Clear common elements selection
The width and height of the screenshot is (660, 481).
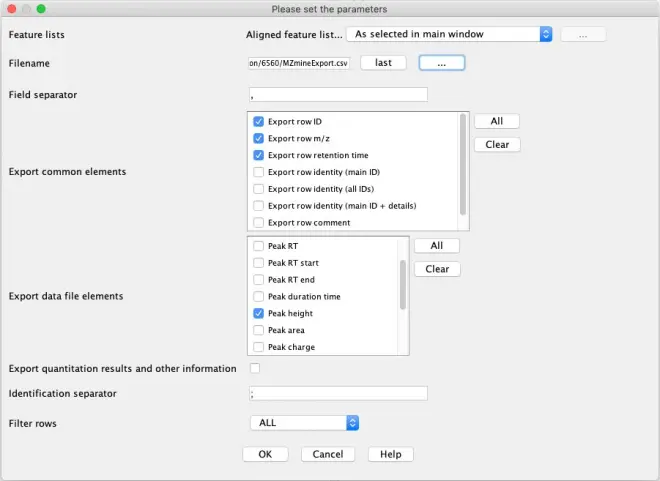[497, 145]
